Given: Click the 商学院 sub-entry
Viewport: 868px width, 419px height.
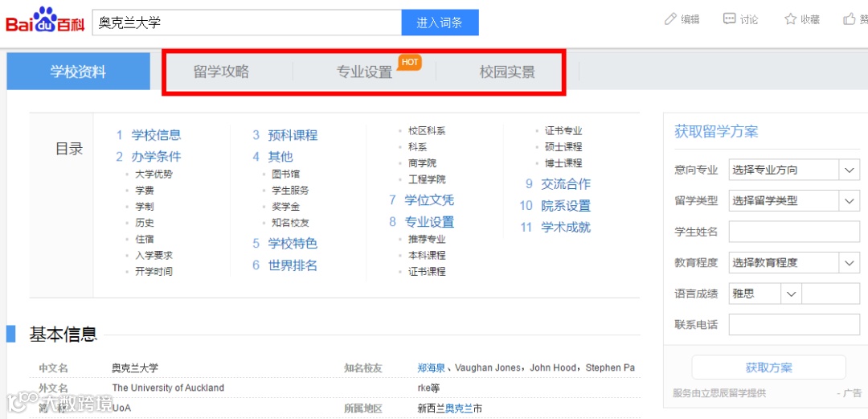Looking at the screenshot, I should 423,163.
